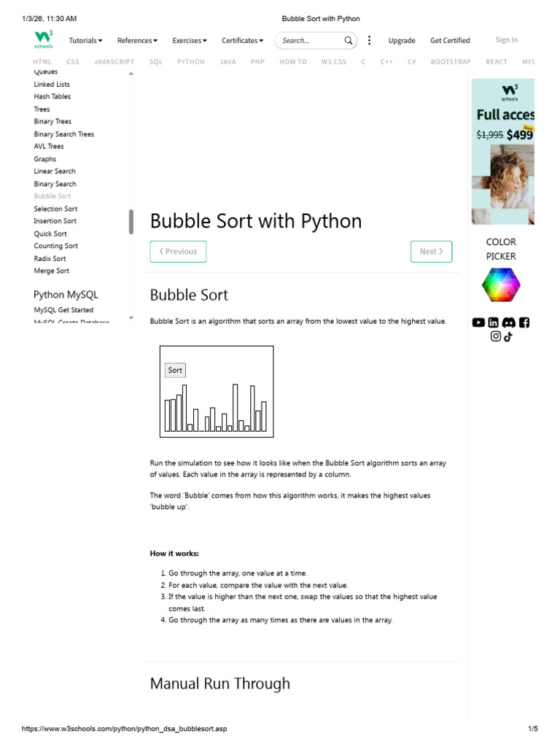Viewport: 560px width, 747px height.
Task: Select PYTHON in the language bar
Action: 191,62
